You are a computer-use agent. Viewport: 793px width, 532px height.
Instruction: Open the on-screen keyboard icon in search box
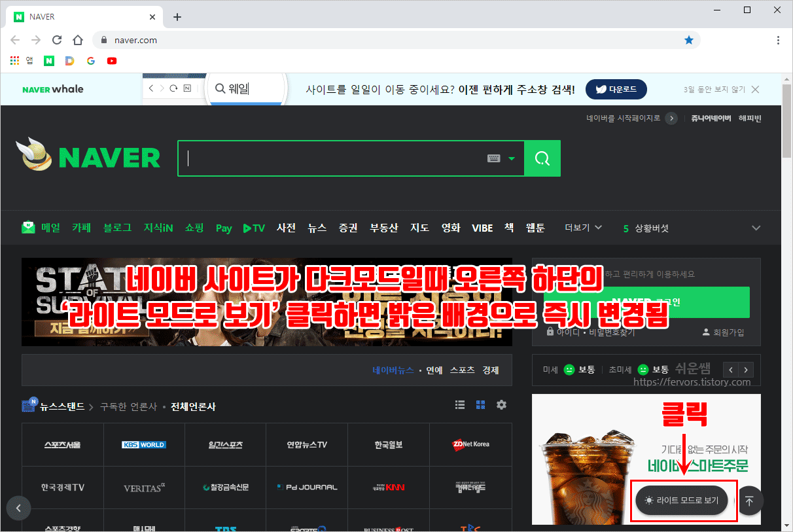(x=494, y=158)
